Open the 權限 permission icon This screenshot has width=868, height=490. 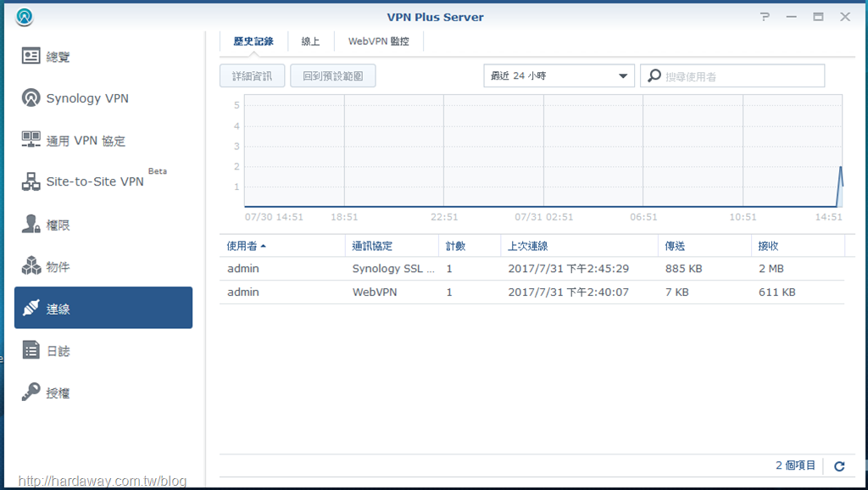point(31,224)
